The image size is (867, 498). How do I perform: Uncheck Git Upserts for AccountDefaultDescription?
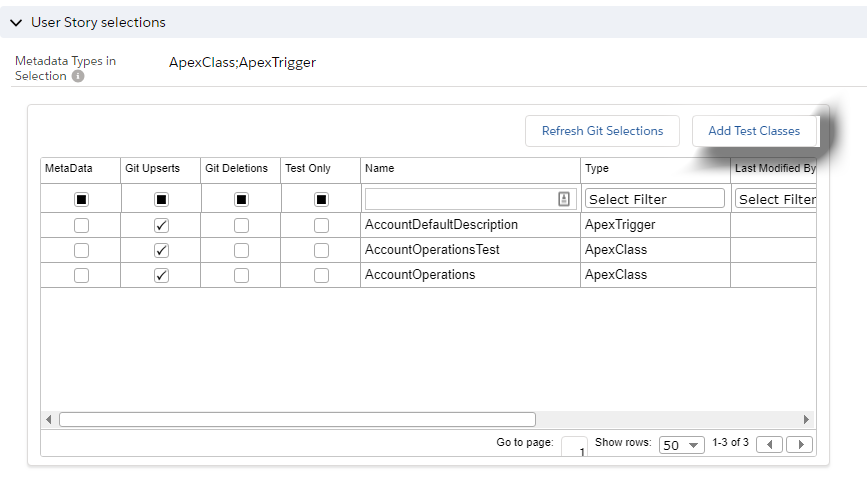click(161, 226)
